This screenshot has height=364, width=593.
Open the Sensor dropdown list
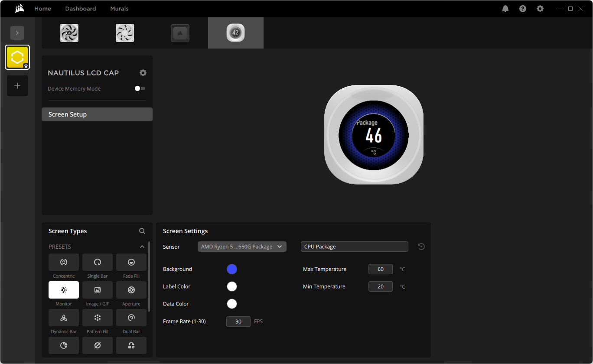tap(242, 247)
